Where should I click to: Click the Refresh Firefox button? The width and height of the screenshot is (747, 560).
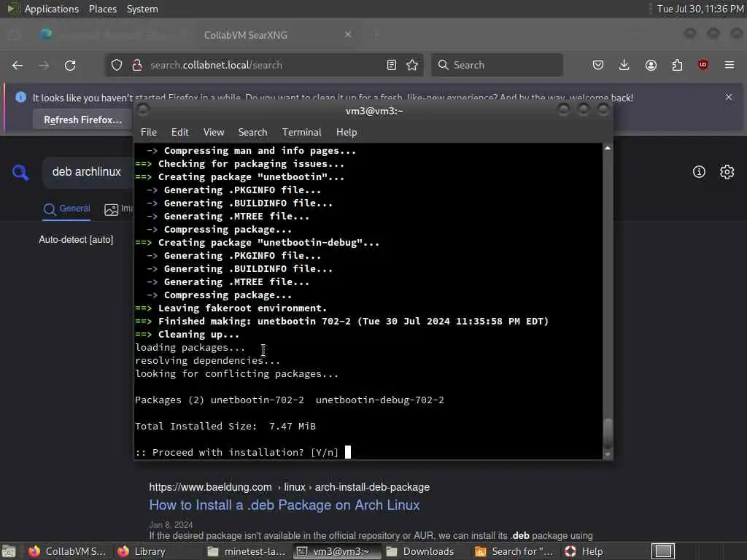tap(83, 120)
